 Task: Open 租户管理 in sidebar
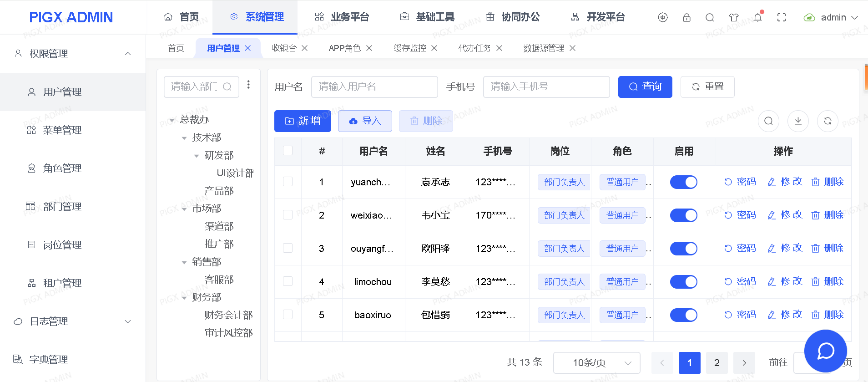coord(73,283)
